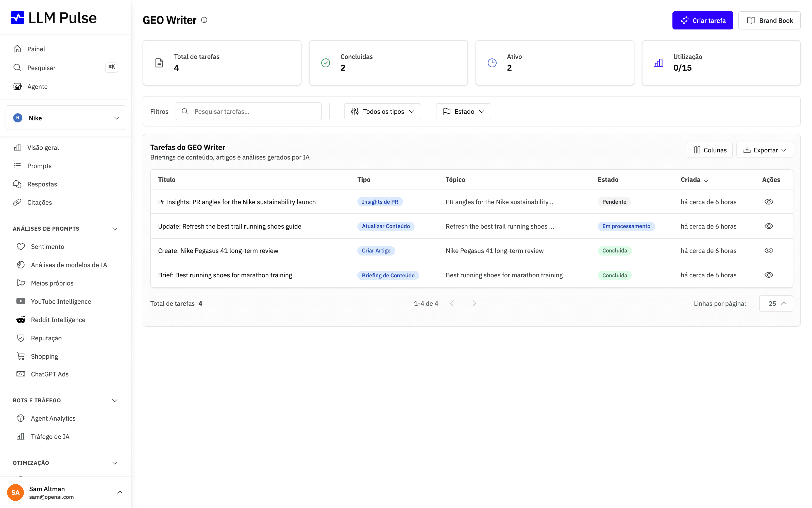
Task: Sort by the Criada column header
Action: (x=695, y=179)
